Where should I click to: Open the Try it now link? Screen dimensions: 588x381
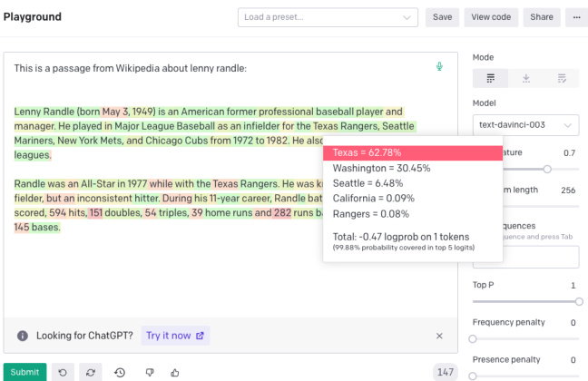(x=175, y=336)
